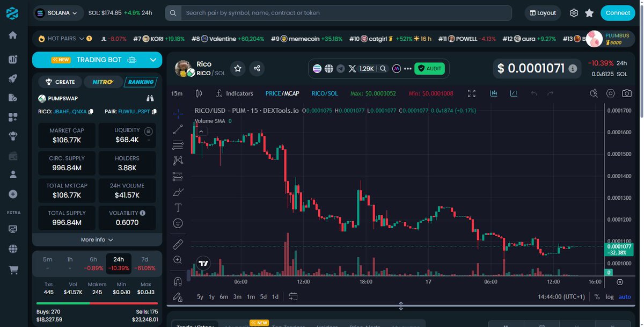Click the Connect wallet button
644x327 pixels.
click(618, 13)
